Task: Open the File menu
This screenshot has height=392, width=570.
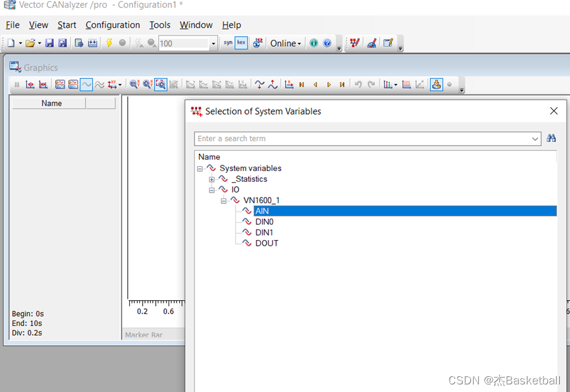Action: pos(13,25)
